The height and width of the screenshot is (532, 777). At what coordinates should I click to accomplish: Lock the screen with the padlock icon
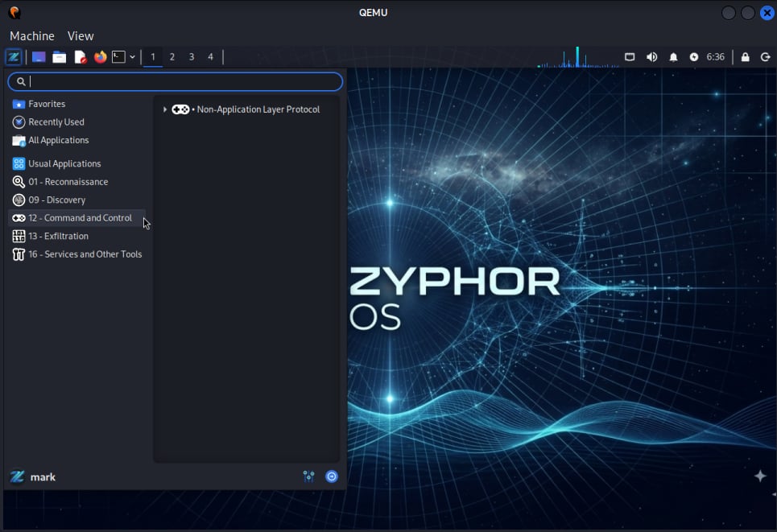pyautogui.click(x=745, y=57)
